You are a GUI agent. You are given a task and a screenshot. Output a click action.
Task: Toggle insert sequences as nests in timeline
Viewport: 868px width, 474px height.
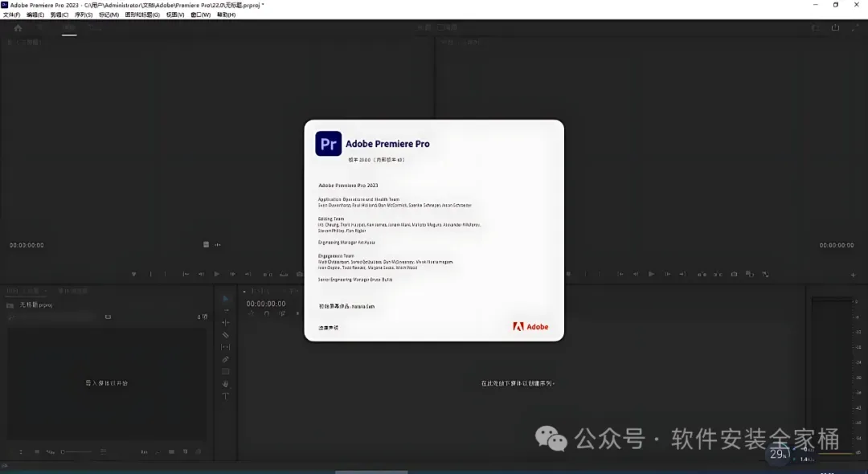click(x=252, y=313)
